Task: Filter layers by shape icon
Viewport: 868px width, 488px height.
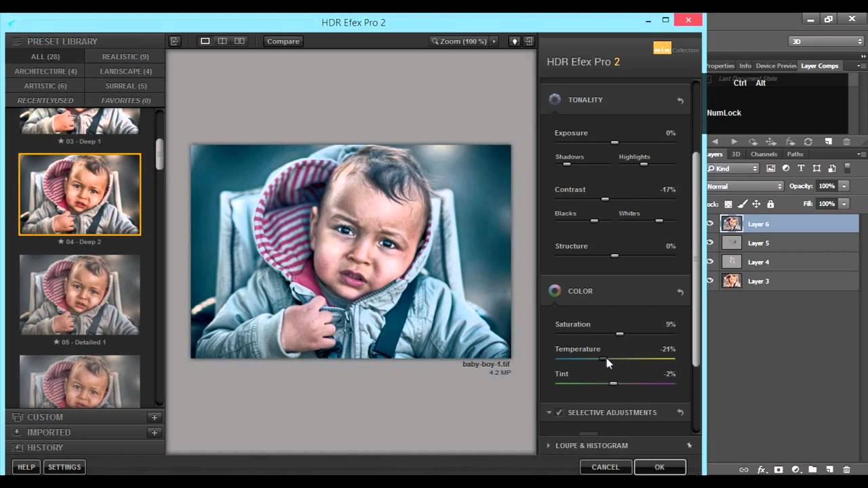Action: [816, 168]
